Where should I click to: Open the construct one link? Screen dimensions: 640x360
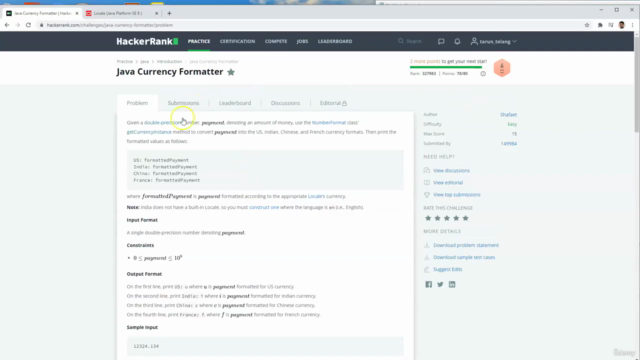click(264, 207)
